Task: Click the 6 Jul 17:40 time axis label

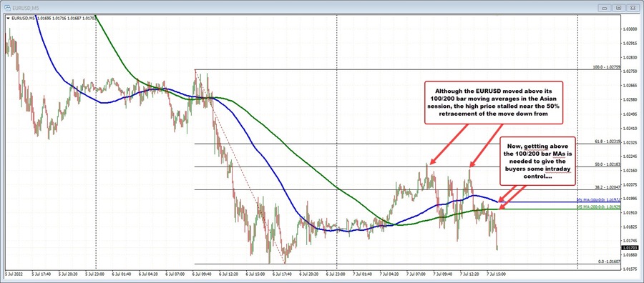Action: [283, 273]
